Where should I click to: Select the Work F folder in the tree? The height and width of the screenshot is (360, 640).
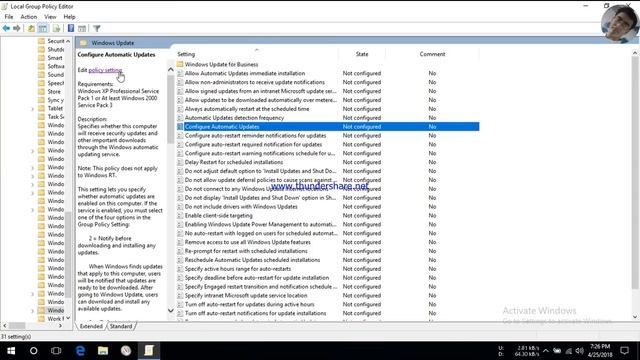coord(56,318)
